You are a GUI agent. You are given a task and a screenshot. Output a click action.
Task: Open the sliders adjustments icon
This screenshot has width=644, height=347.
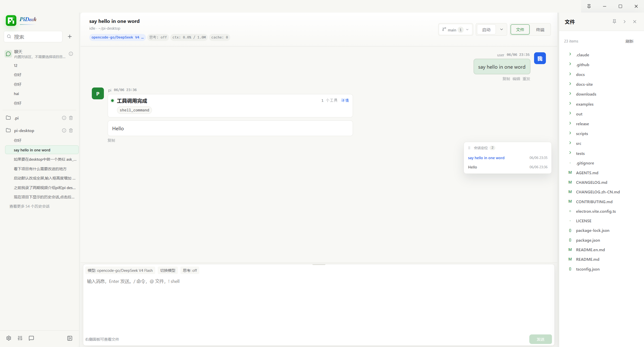tap(20, 338)
